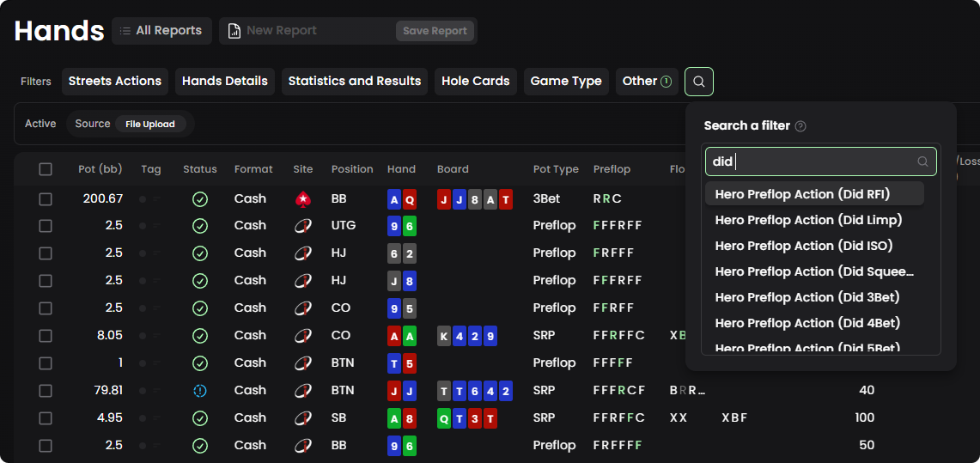Select the checkbox for the 8.05 pot hand

click(46, 336)
